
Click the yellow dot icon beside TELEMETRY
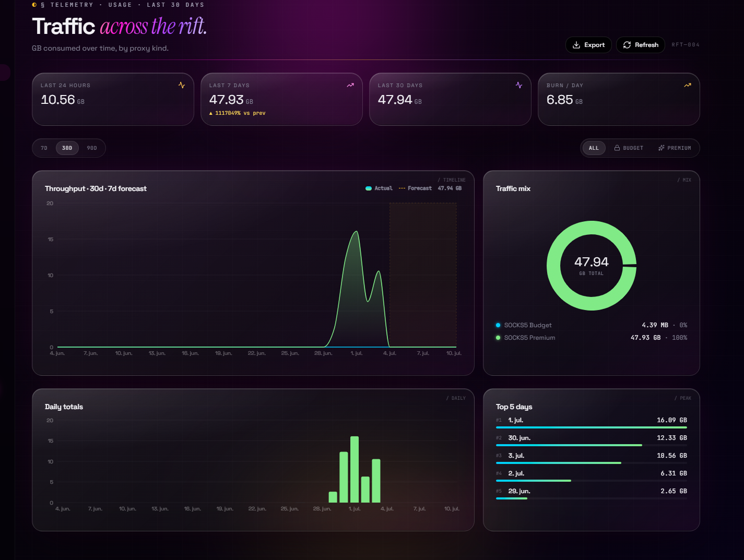coord(34,5)
